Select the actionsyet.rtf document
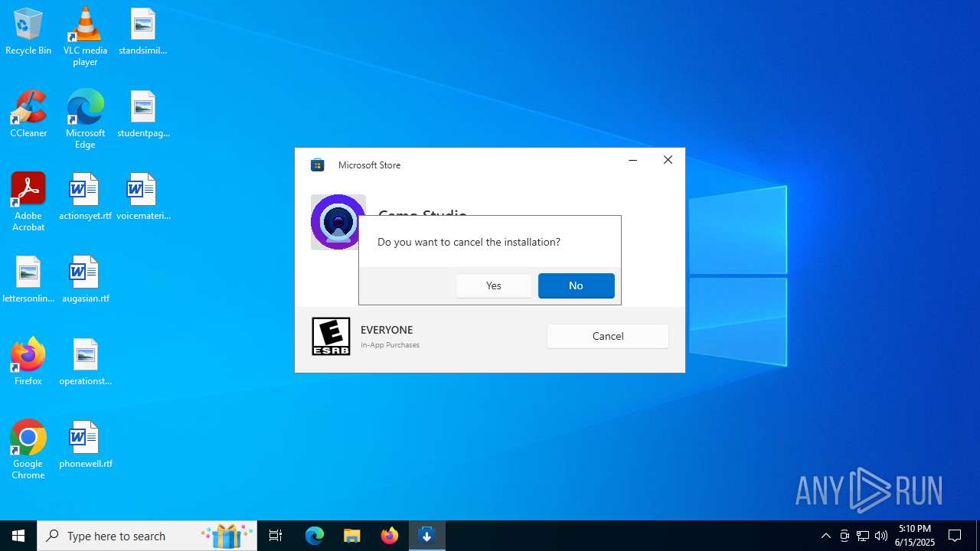The height and width of the screenshot is (551, 980). (85, 197)
